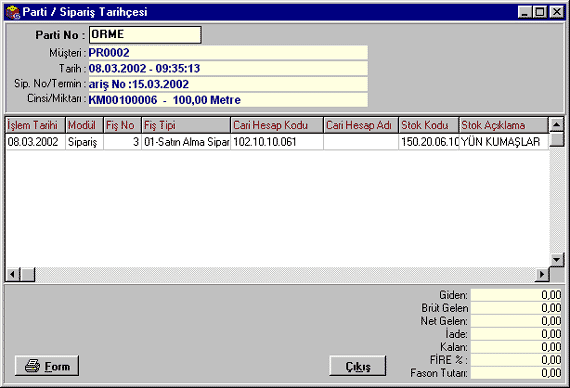Click the application icon in title bar
Image resolution: width=570 pixels, height=388 pixels.
(x=13, y=12)
